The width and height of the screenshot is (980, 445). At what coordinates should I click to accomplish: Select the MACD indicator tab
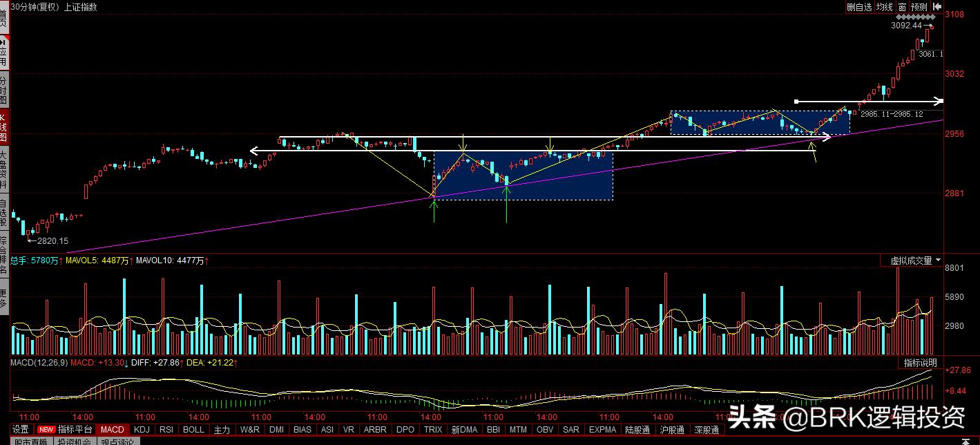point(112,430)
